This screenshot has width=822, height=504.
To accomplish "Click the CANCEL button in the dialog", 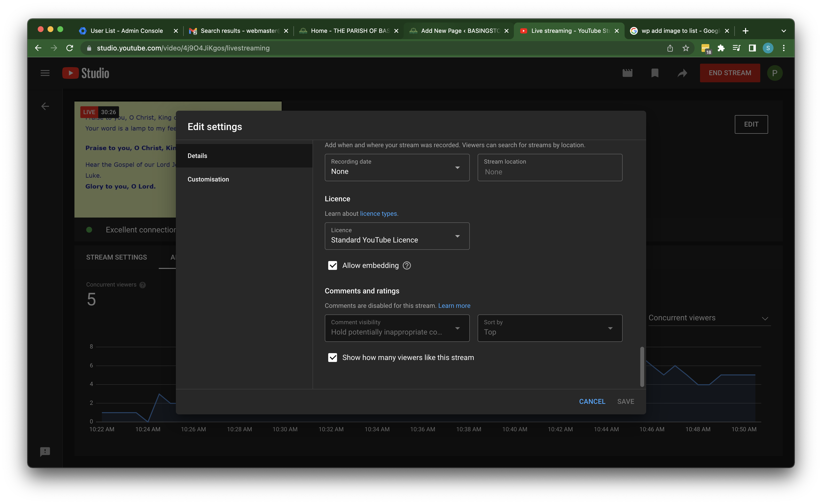I will (x=592, y=402).
